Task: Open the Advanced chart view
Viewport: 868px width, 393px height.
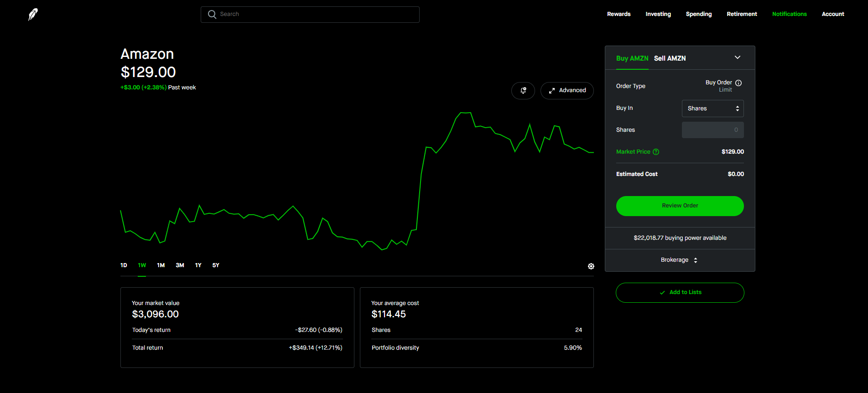Action: tap(567, 90)
